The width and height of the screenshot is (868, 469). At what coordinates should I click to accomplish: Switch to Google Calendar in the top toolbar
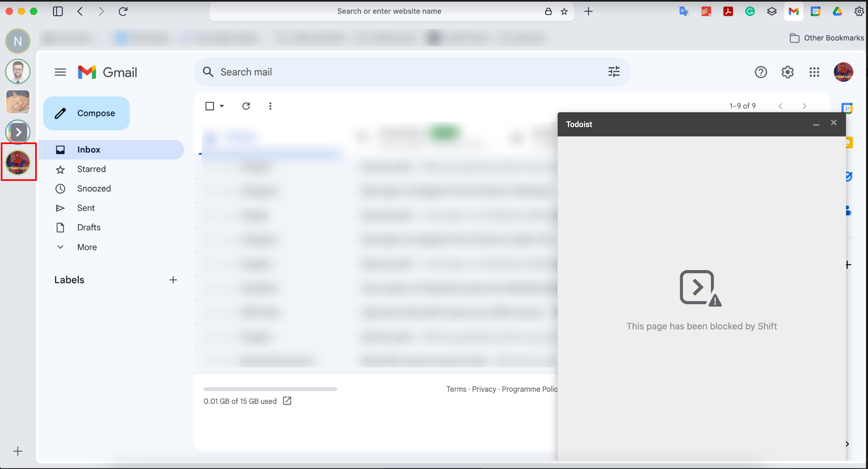816,12
